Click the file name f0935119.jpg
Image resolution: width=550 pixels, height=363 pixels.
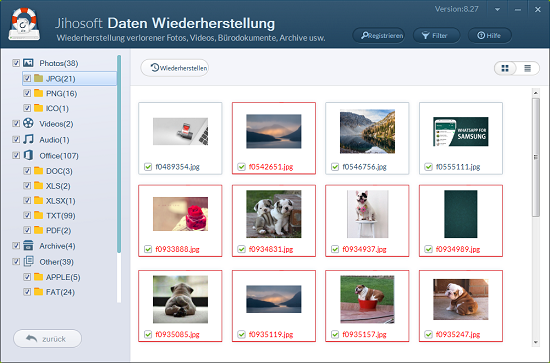(x=271, y=334)
